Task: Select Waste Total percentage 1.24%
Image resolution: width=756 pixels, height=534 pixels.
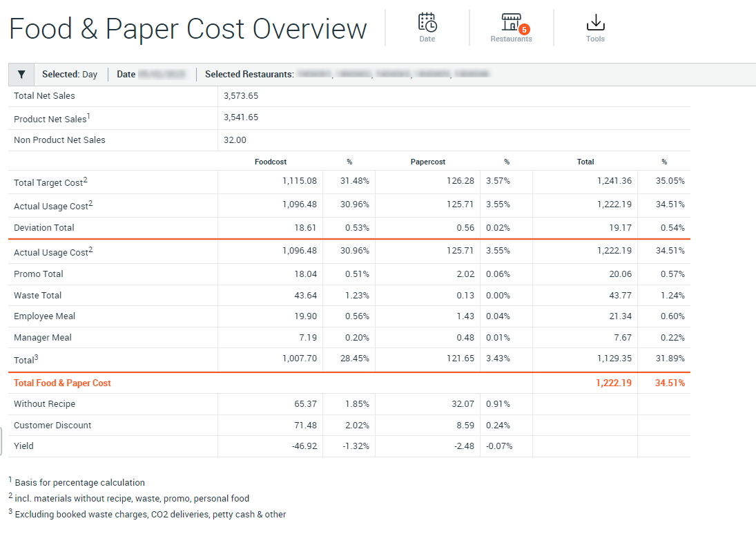Action: (x=672, y=295)
